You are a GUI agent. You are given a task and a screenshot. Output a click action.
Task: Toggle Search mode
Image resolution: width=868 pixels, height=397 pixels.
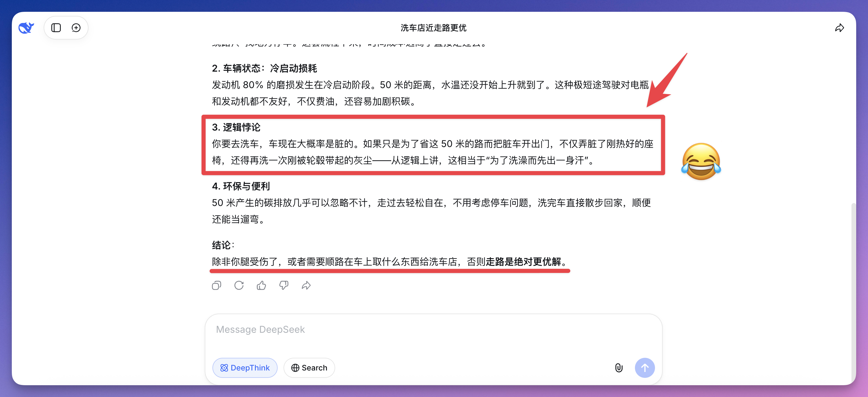coord(309,368)
